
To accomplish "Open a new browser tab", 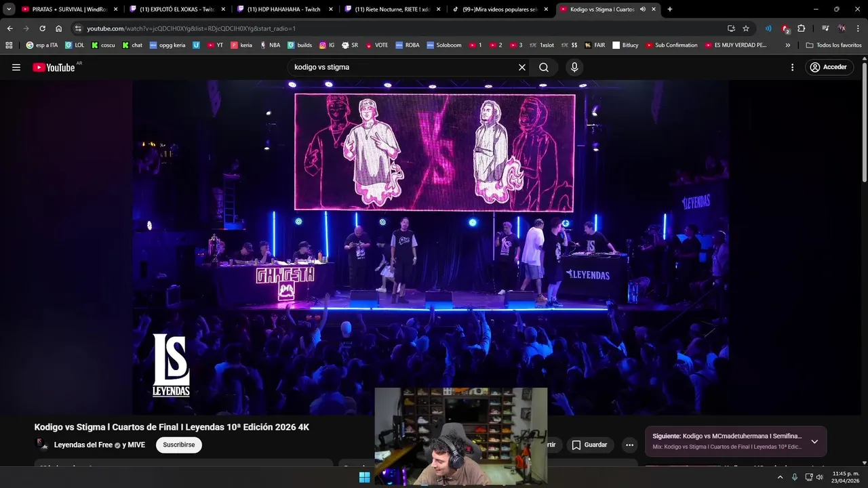I will tap(670, 9).
